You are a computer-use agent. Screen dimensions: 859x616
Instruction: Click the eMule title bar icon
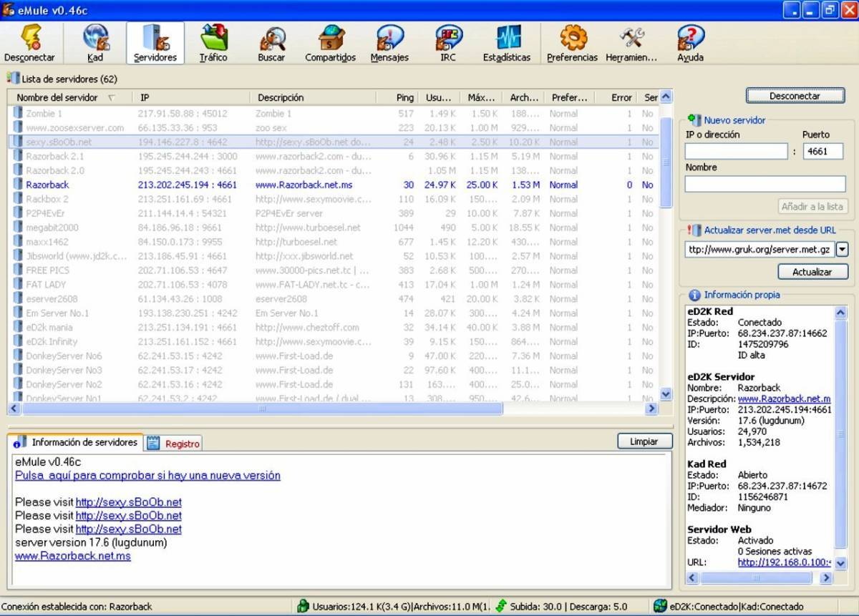click(10, 10)
